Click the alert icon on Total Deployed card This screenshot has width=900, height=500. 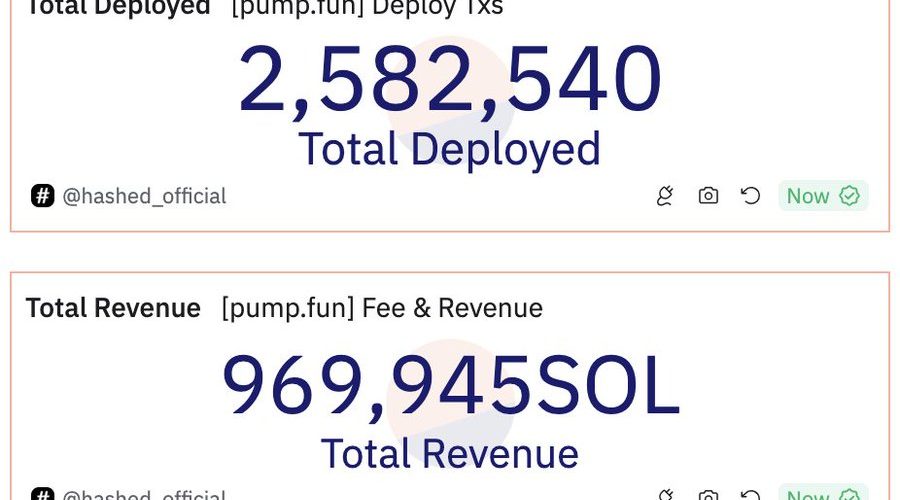[x=665, y=196]
